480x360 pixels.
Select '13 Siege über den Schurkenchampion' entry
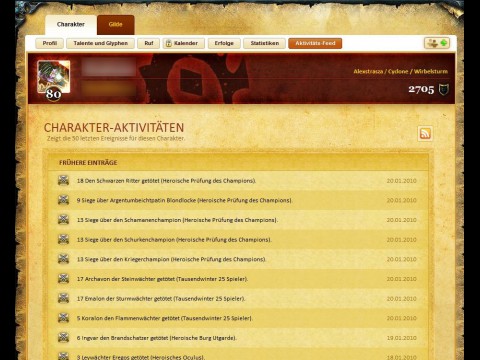(174, 240)
